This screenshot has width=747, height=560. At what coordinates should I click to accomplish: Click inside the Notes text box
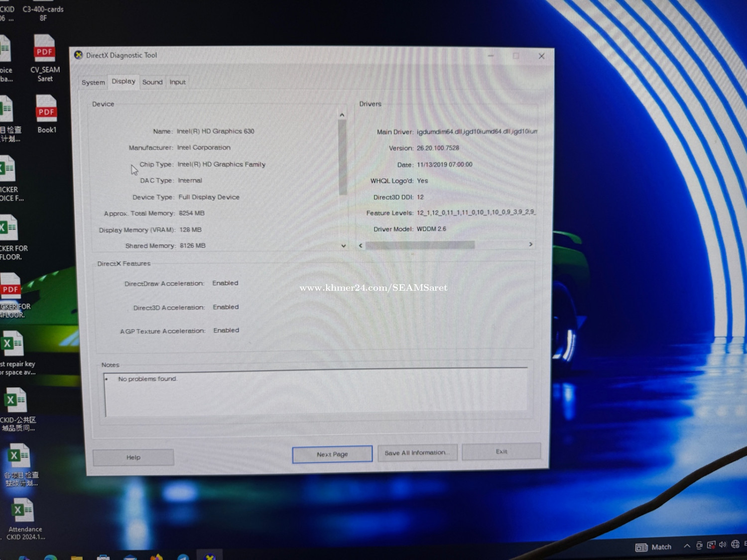click(316, 393)
